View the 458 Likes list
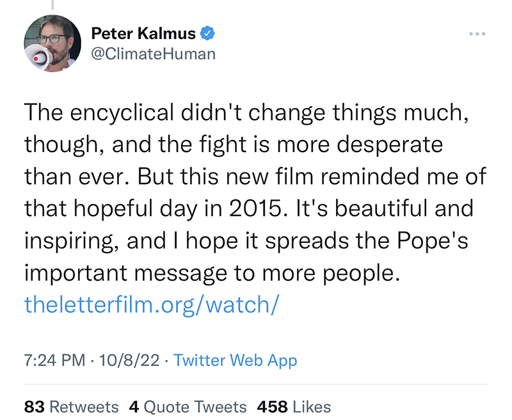This screenshot has height=420, width=512. pyautogui.click(x=294, y=407)
